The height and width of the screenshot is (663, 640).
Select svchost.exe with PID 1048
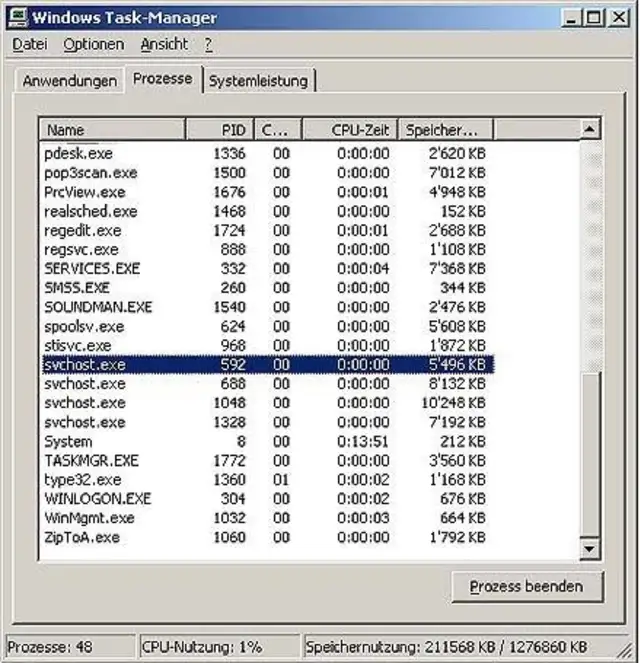268,403
